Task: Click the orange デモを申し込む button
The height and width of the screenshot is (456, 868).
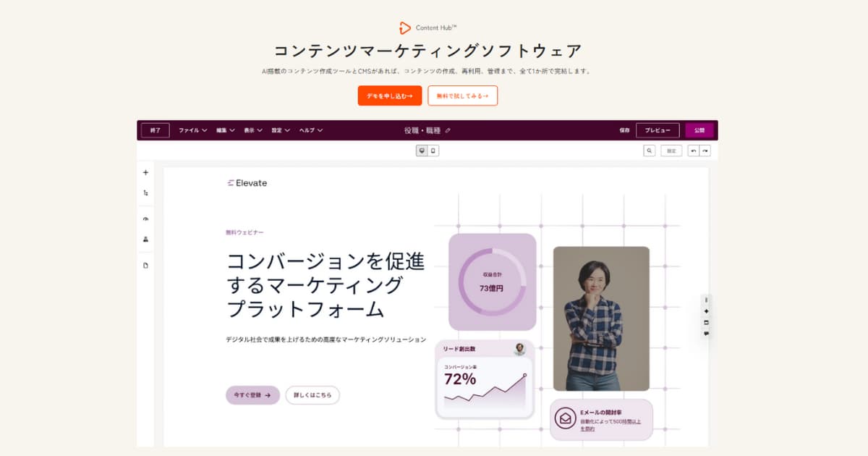Action: (389, 96)
